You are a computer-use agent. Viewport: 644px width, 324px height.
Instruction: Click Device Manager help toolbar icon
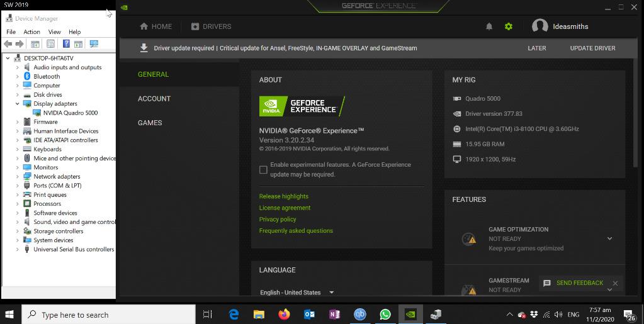[66, 43]
